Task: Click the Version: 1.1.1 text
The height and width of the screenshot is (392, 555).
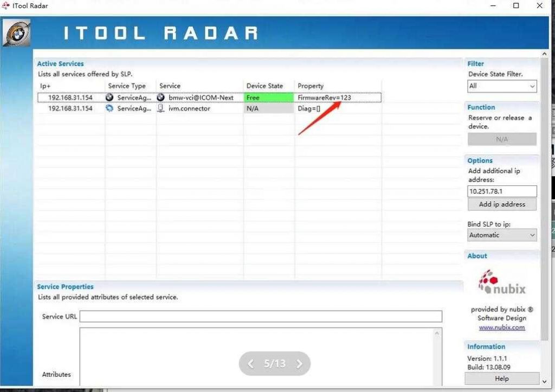Action: [487, 358]
